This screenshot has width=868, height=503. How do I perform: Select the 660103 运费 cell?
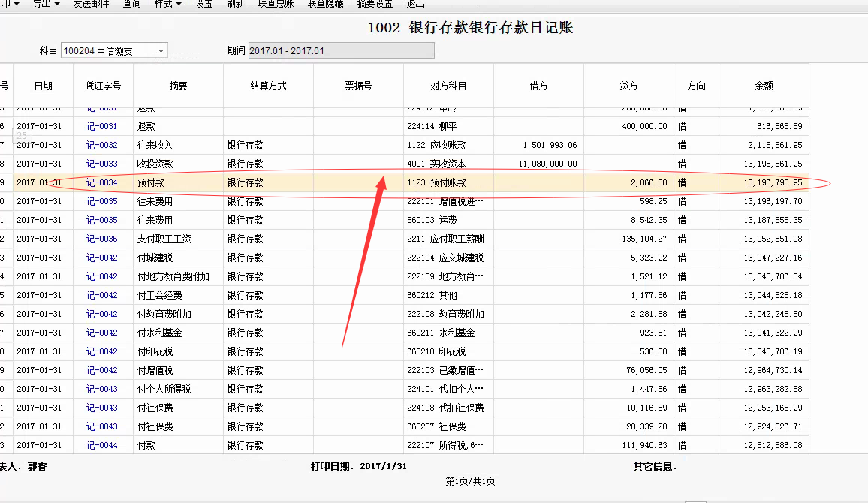tap(448, 220)
